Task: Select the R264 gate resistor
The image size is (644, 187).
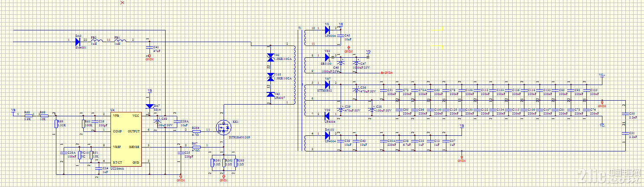Action: pyautogui.click(x=196, y=131)
